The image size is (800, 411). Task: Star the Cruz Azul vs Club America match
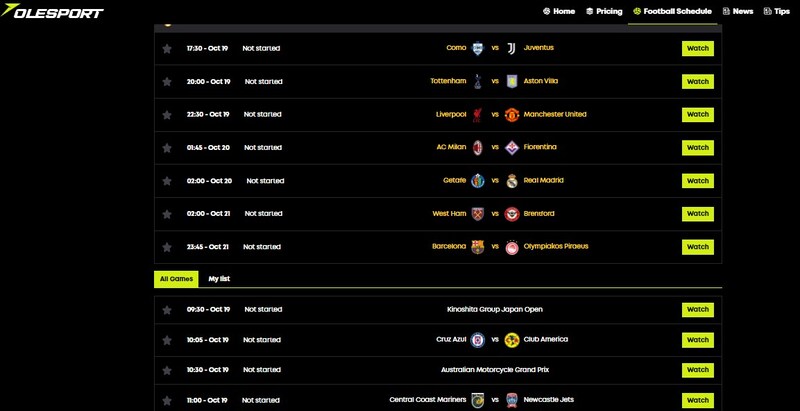pyautogui.click(x=167, y=340)
